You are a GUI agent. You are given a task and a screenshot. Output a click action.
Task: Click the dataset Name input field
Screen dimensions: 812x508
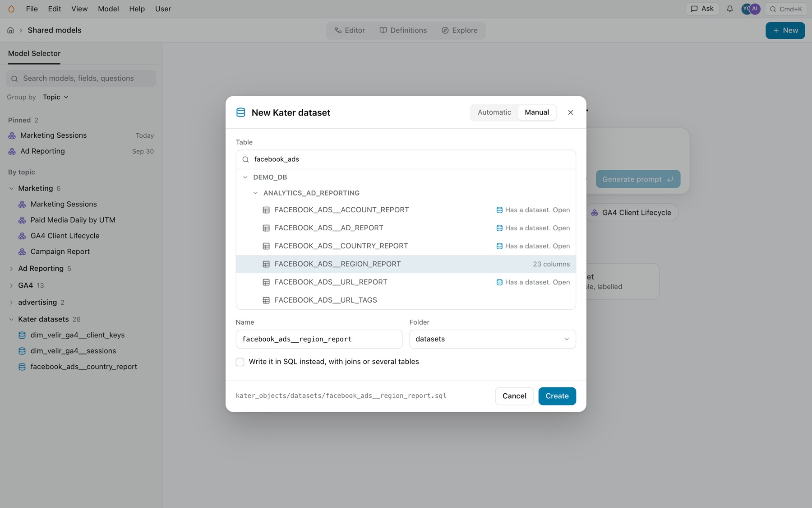(319, 339)
